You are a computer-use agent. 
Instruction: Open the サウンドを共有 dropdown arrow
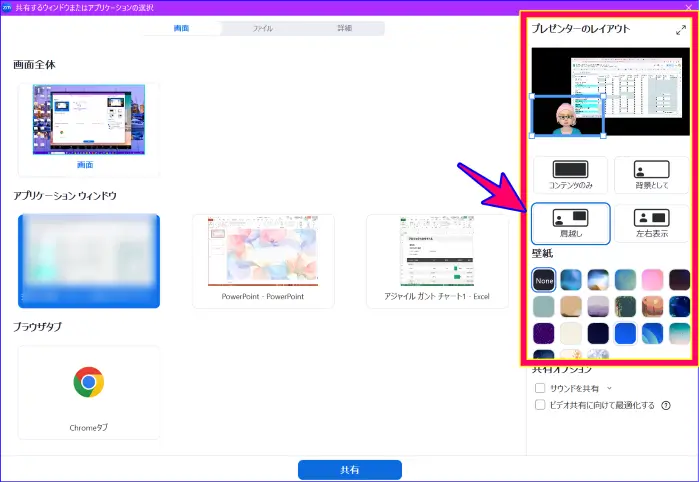609,387
